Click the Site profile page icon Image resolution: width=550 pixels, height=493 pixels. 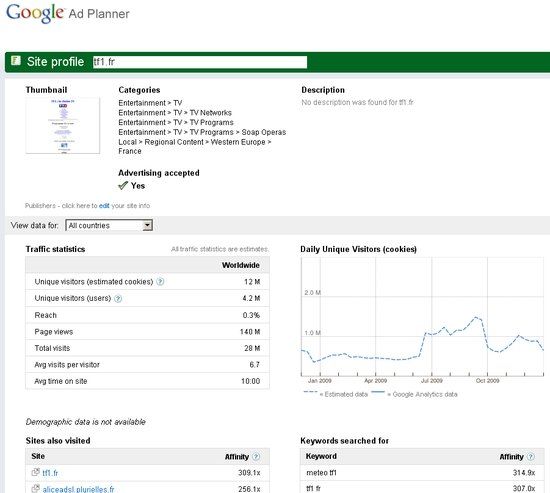tap(15, 61)
